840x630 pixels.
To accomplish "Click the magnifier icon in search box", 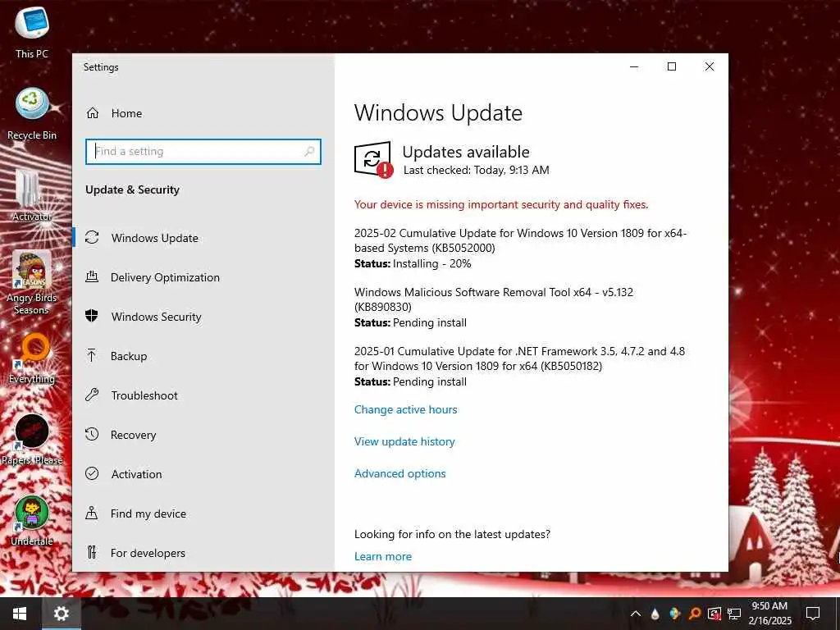I will click(x=309, y=152).
